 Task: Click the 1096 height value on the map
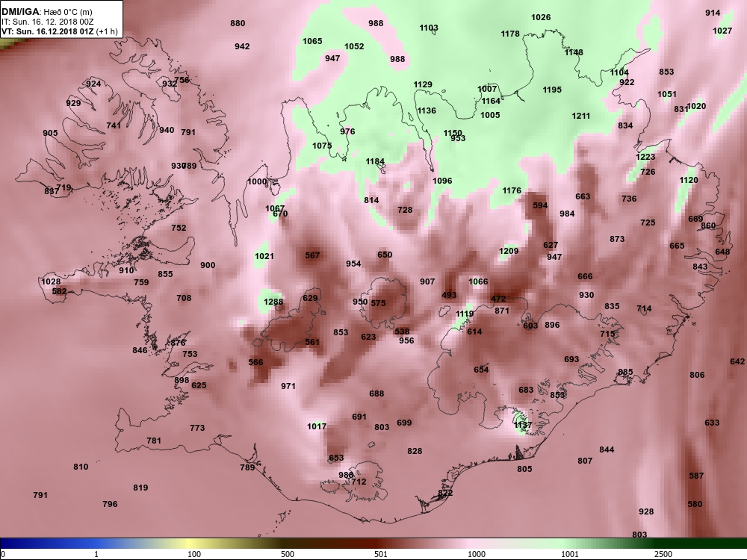click(442, 181)
